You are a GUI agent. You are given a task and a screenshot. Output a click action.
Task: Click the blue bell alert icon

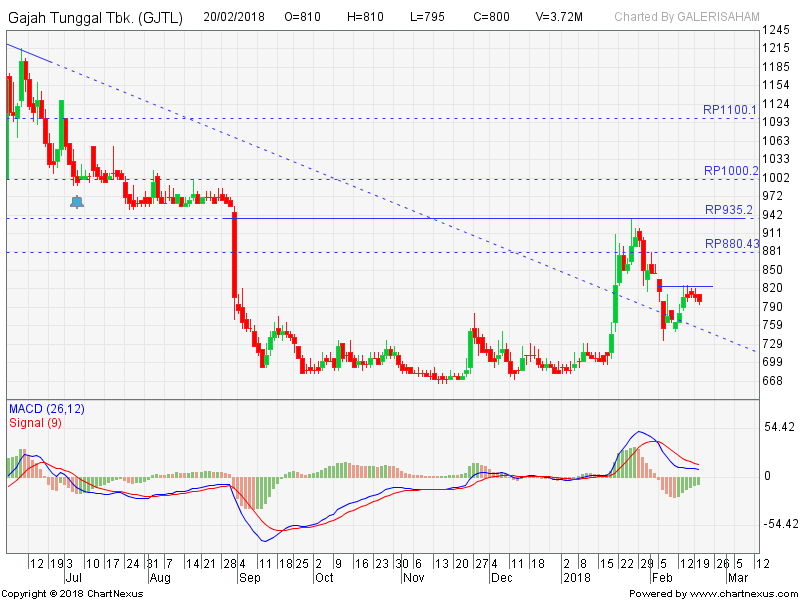(x=77, y=202)
